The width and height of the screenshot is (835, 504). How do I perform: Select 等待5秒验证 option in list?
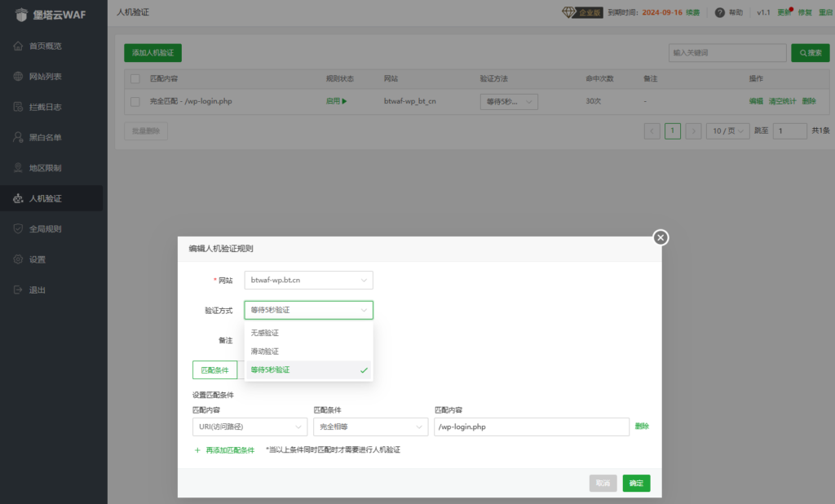[x=309, y=369]
